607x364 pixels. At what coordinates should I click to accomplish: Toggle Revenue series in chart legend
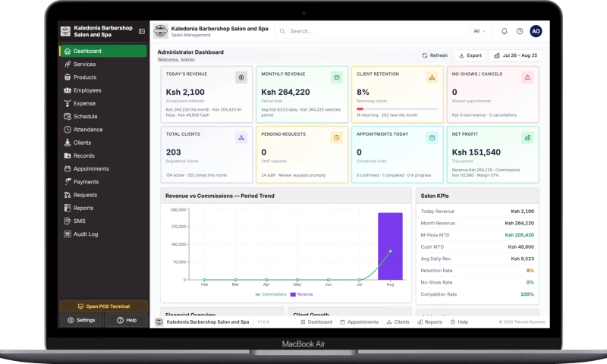(301, 294)
